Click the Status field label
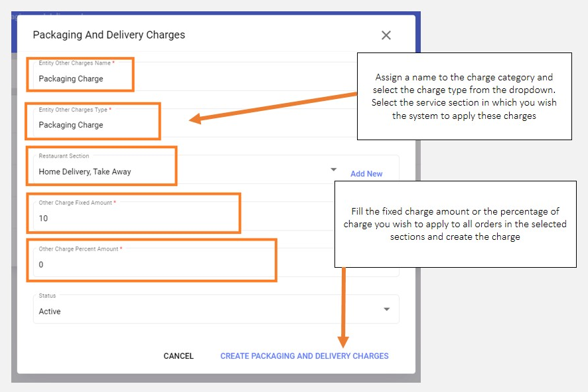Viewport: 588px width, 392px height. pos(47,296)
